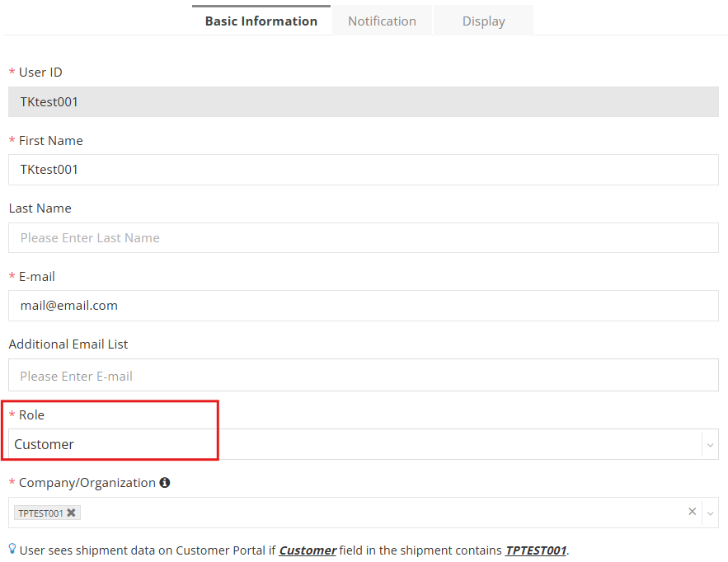Clear the Company/Organization field using the × icon
The width and height of the screenshot is (728, 562).
pos(692,511)
